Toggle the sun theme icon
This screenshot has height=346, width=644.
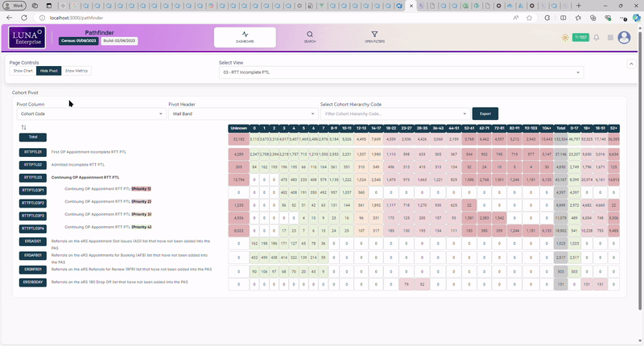565,37
